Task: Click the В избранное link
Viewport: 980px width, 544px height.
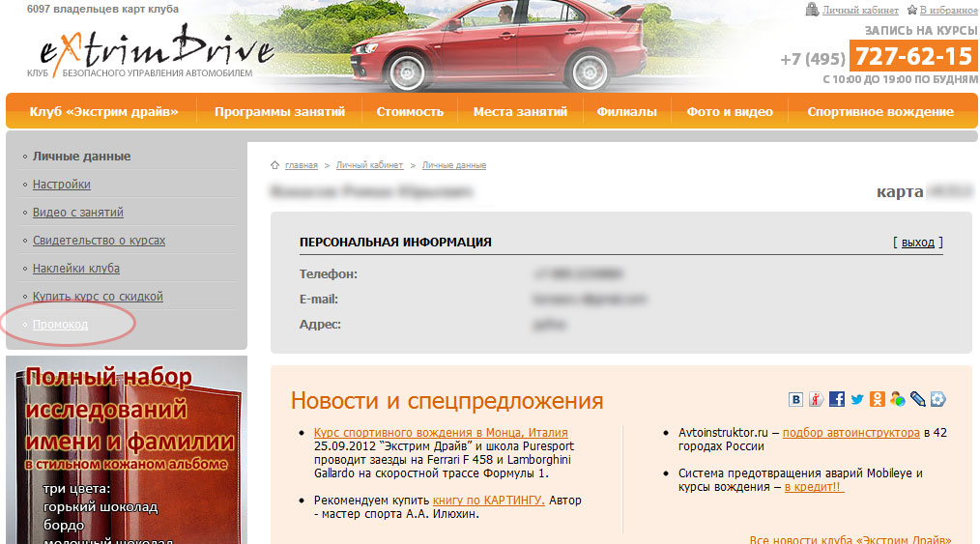Action: point(948,10)
